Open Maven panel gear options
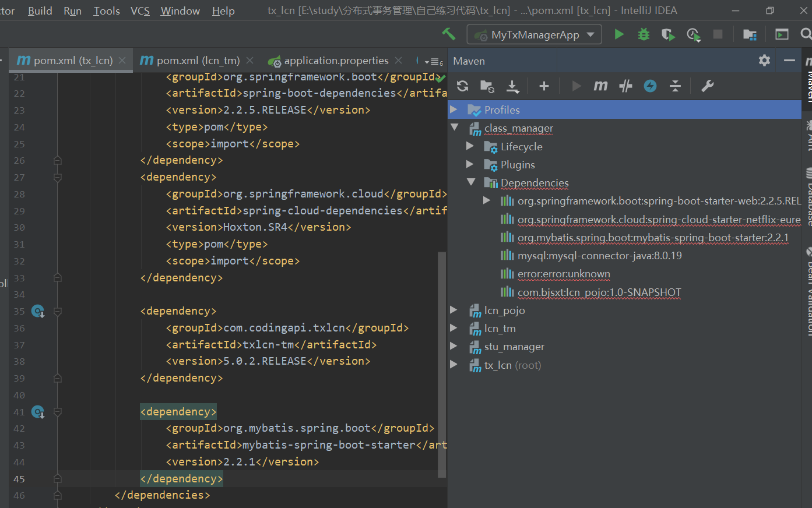The height and width of the screenshot is (508, 812). [x=764, y=60]
